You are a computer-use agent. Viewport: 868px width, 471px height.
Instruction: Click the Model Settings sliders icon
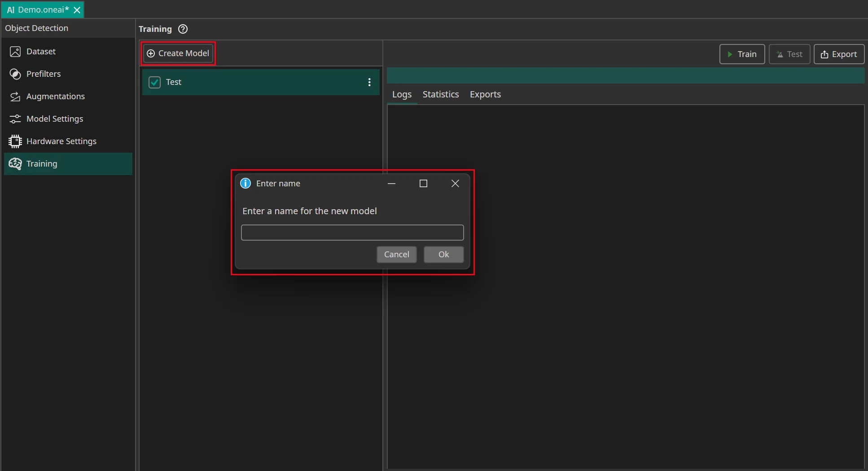[15, 119]
